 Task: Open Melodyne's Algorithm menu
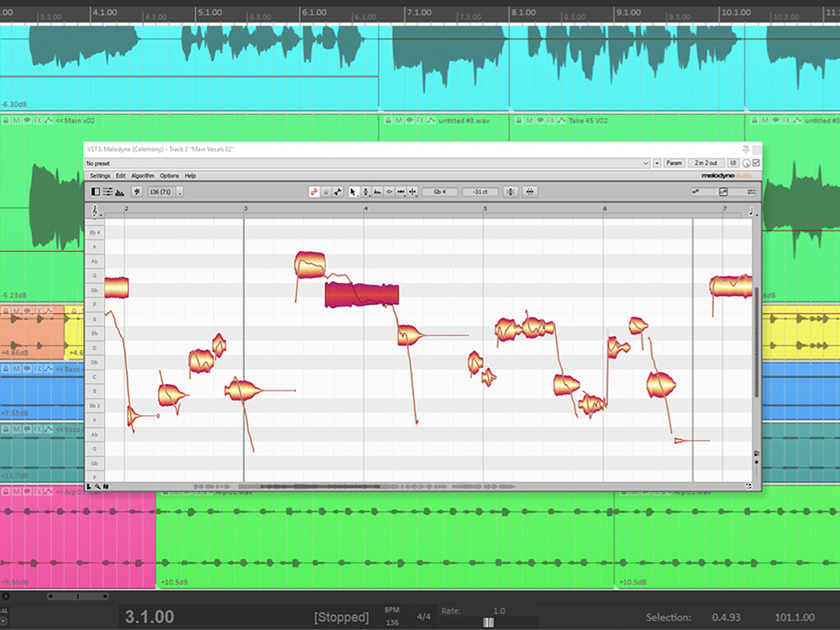pos(141,176)
